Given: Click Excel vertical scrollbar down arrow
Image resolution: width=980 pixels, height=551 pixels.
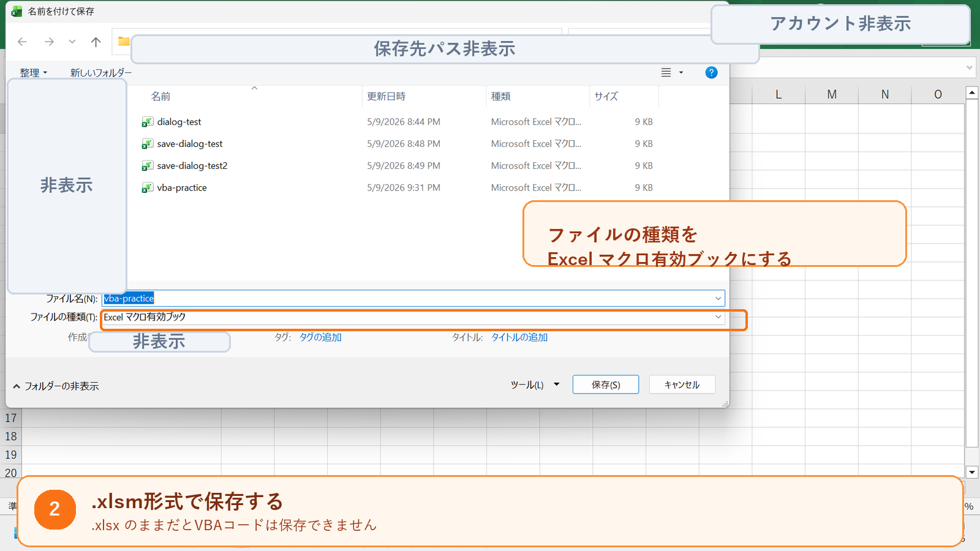Looking at the screenshot, I should coord(972,472).
